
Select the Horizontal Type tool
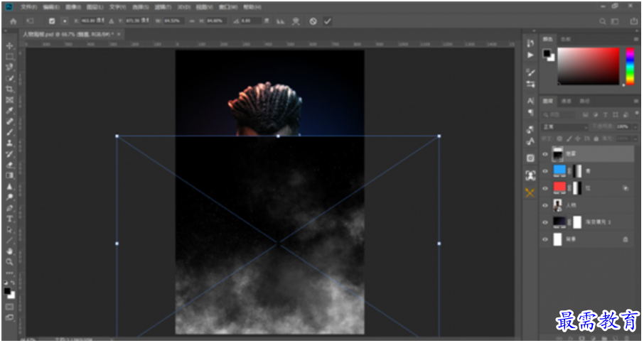click(9, 218)
